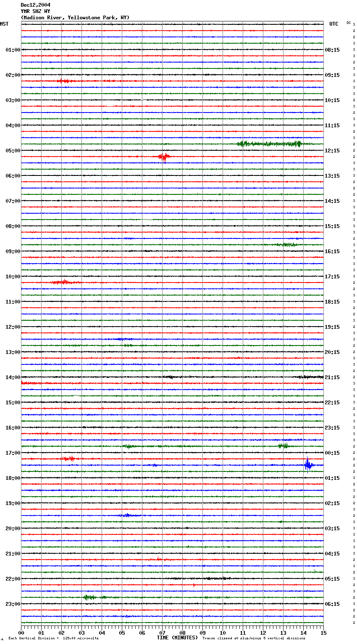Click minute 10 on the bottom axis
The height and width of the screenshot is (644, 357).
tap(223, 633)
